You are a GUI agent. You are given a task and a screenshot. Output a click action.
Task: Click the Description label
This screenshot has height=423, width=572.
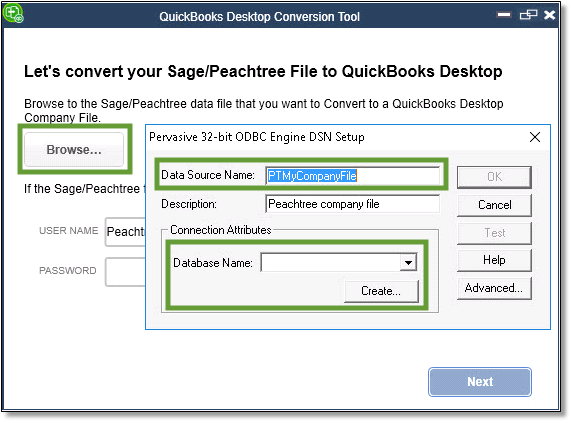point(189,204)
